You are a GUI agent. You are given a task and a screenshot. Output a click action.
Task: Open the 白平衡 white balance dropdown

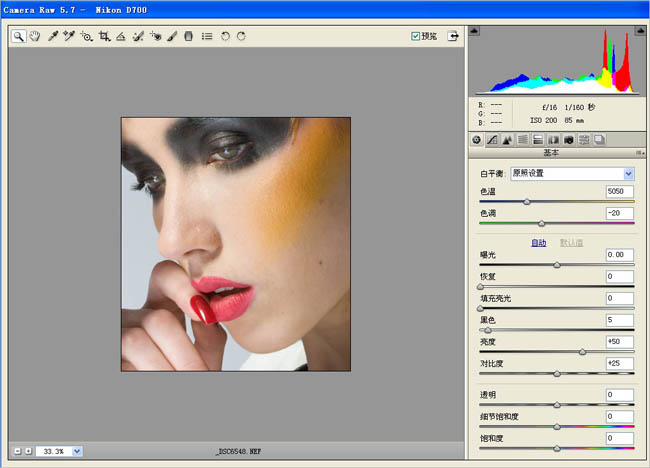click(571, 173)
